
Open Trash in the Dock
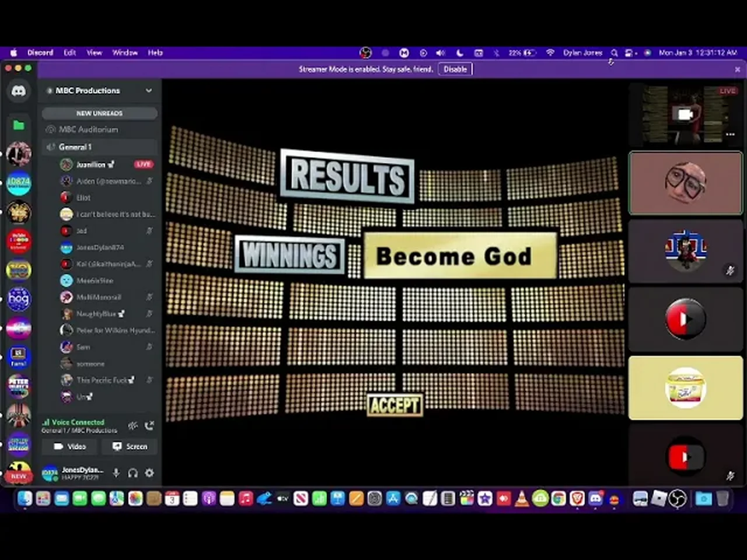click(x=722, y=499)
